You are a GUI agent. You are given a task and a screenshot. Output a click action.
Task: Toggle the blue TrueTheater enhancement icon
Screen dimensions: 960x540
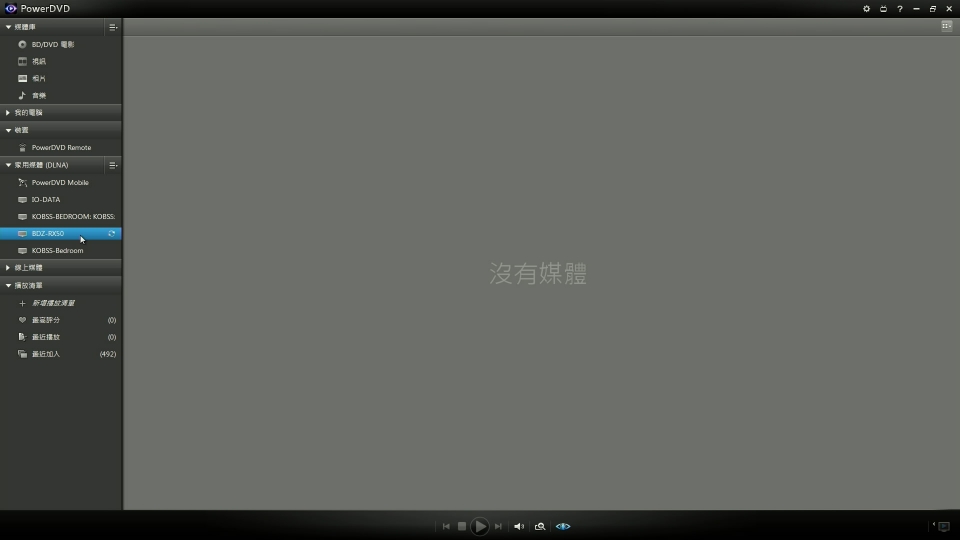point(563,527)
